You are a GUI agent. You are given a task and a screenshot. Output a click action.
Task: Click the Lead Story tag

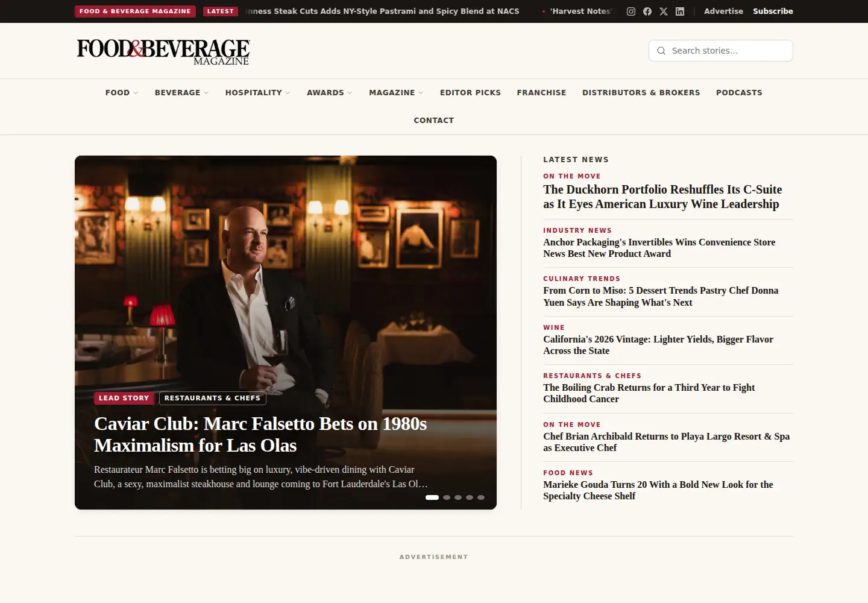(124, 398)
